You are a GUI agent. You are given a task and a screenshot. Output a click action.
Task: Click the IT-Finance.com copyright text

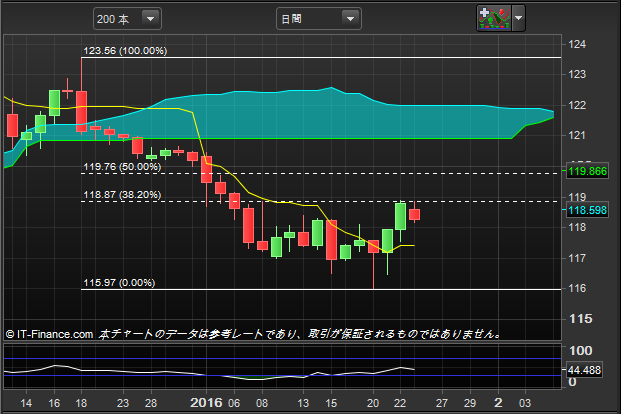pos(50,334)
